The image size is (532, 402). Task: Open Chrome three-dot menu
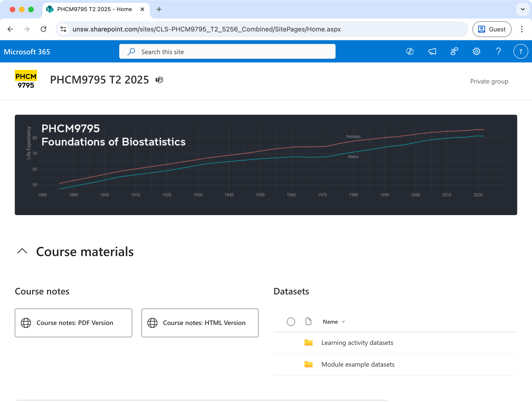point(522,29)
